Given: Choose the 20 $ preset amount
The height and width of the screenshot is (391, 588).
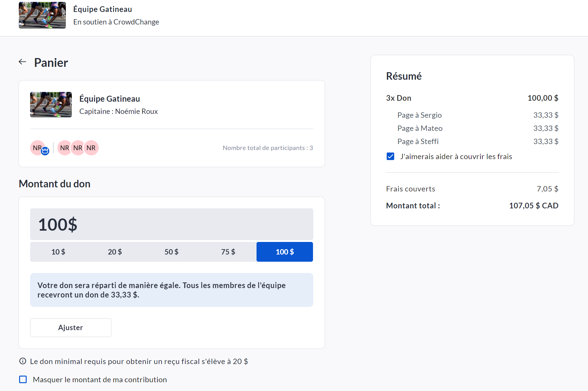Looking at the screenshot, I should (115, 252).
